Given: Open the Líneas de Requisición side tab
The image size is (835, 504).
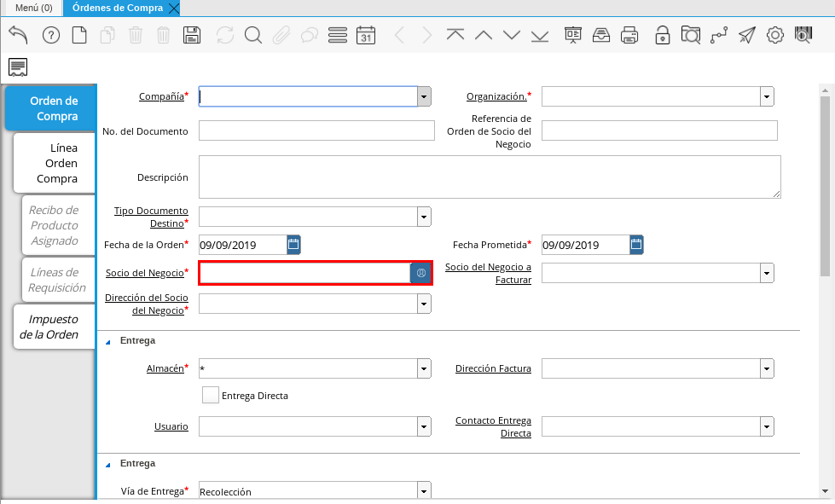Looking at the screenshot, I should click(x=57, y=280).
